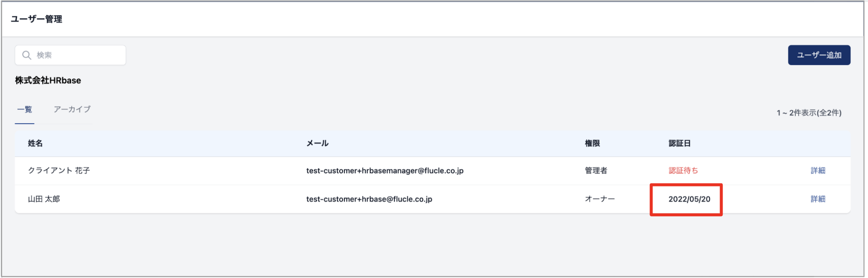
Task: Open the アーカイブ tab
Action: click(x=72, y=109)
